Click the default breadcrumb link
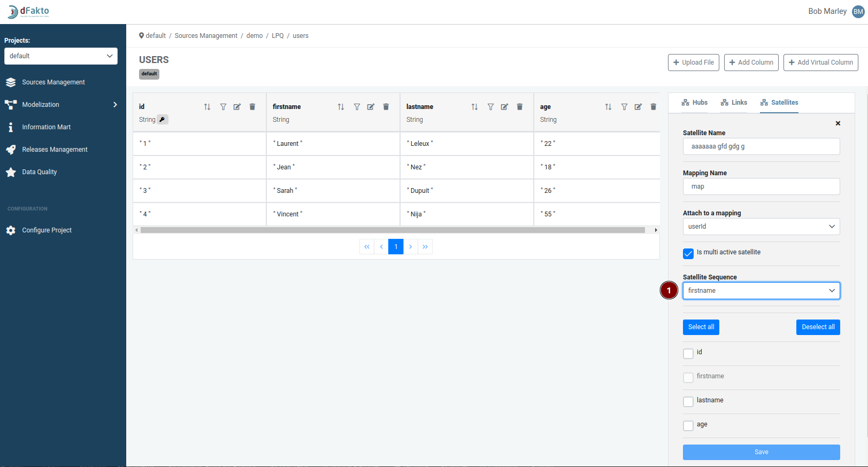868x467 pixels. (156, 36)
